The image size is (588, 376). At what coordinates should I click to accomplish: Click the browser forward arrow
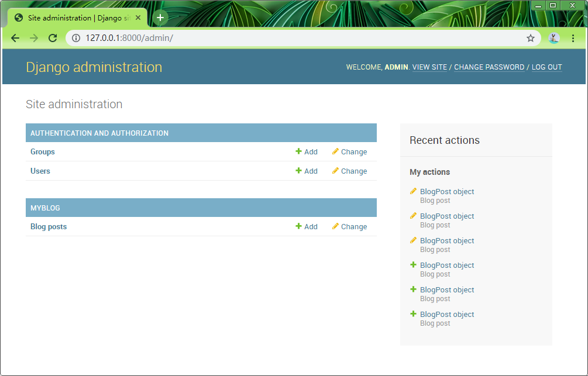point(34,38)
